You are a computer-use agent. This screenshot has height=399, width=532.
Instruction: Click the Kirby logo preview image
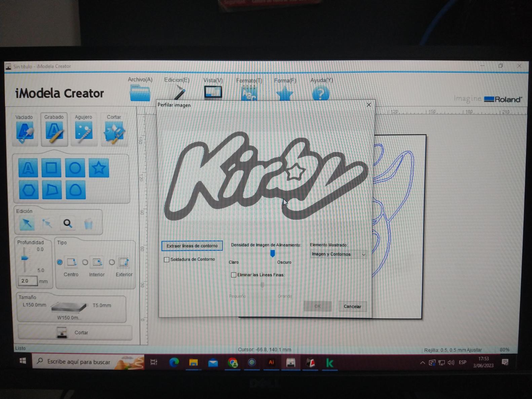point(266,176)
